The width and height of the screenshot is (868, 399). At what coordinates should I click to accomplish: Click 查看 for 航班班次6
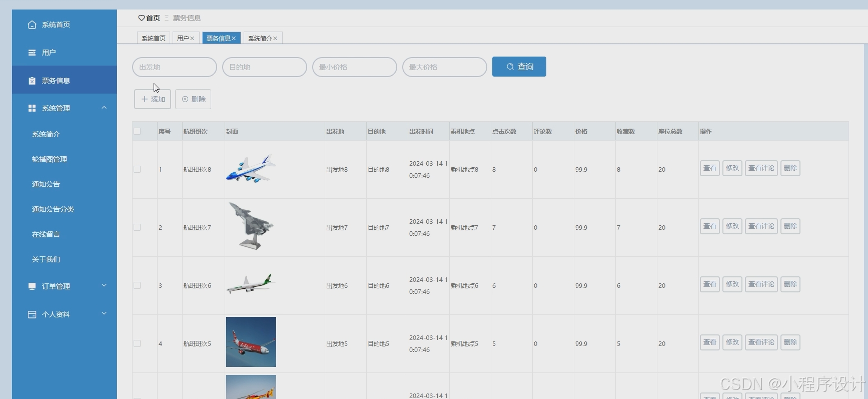(710, 284)
